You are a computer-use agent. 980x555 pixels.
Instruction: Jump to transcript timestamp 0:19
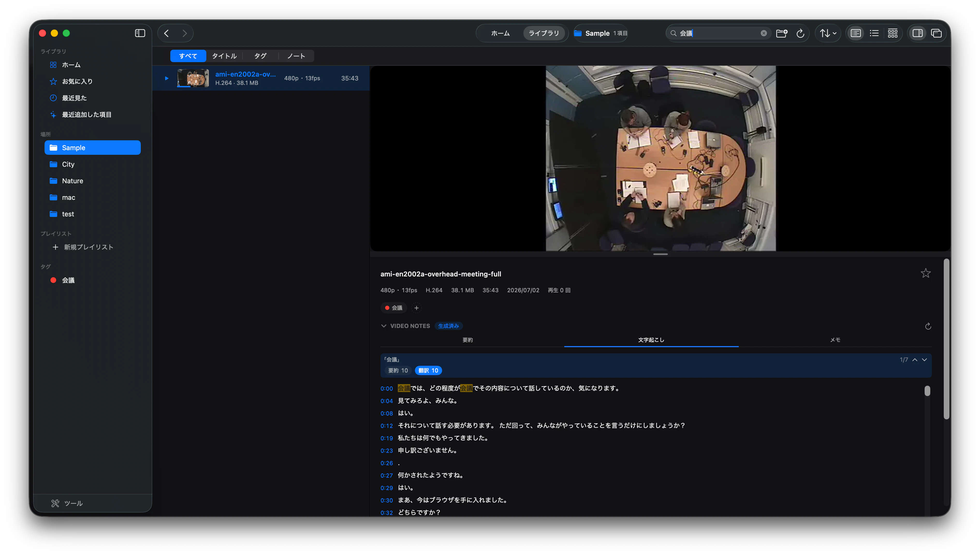click(386, 438)
